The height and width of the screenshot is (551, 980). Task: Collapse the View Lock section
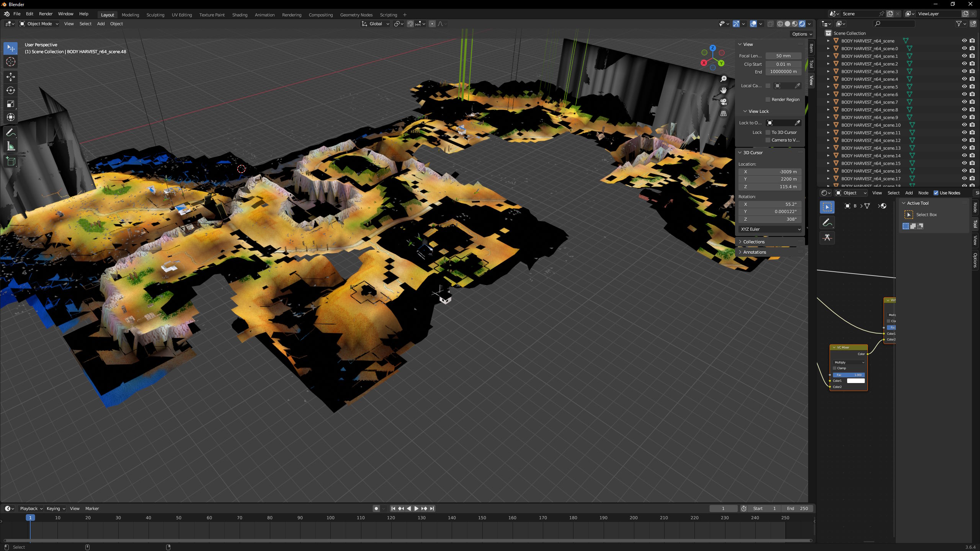click(758, 111)
